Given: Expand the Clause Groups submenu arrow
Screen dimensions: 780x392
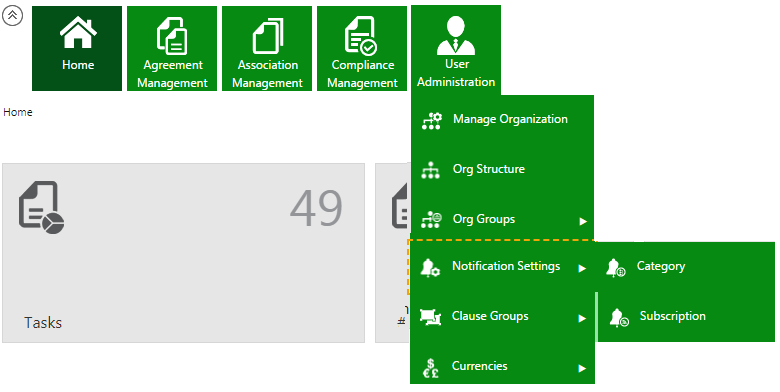Looking at the screenshot, I should click(582, 318).
